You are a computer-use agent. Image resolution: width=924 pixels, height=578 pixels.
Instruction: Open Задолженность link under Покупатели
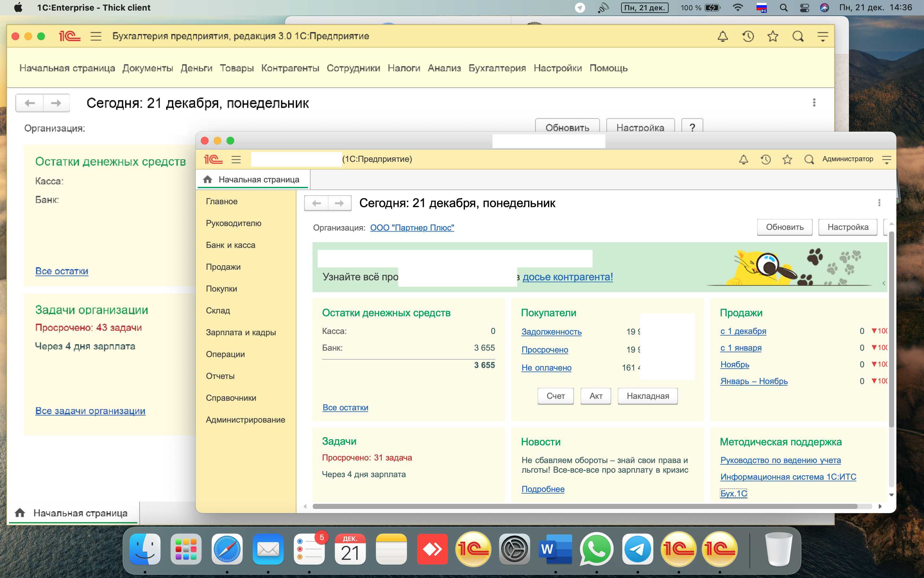tap(551, 332)
